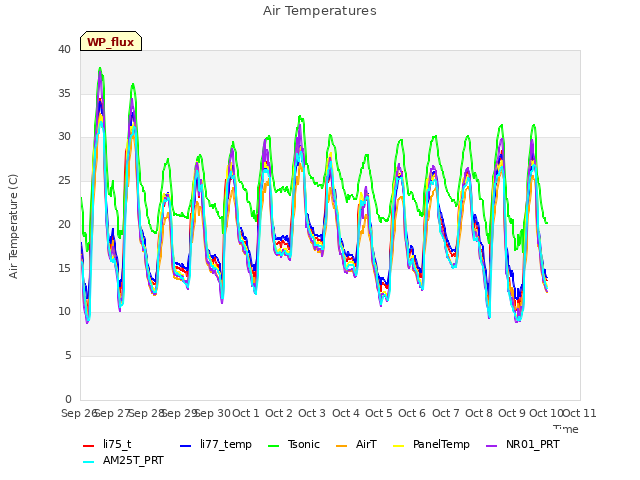Toggle the AirT legend entry
The height and width of the screenshot is (480, 640).
(x=356, y=444)
